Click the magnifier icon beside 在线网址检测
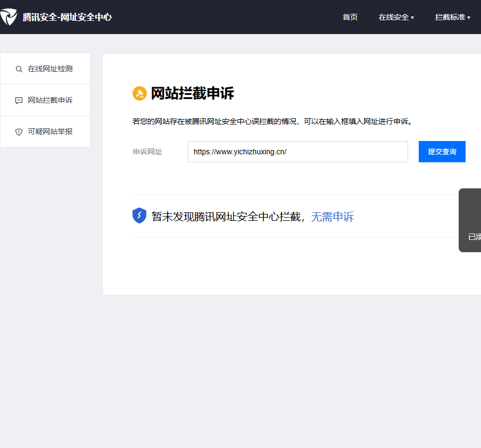The height and width of the screenshot is (448, 481). point(19,69)
